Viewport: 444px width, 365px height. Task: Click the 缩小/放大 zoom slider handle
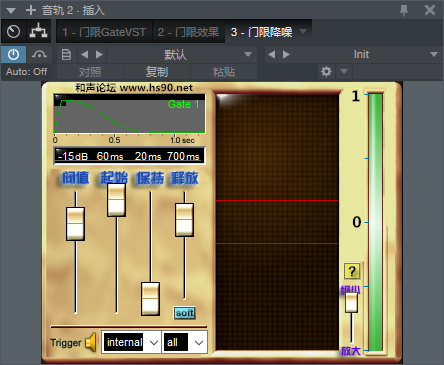click(x=351, y=302)
